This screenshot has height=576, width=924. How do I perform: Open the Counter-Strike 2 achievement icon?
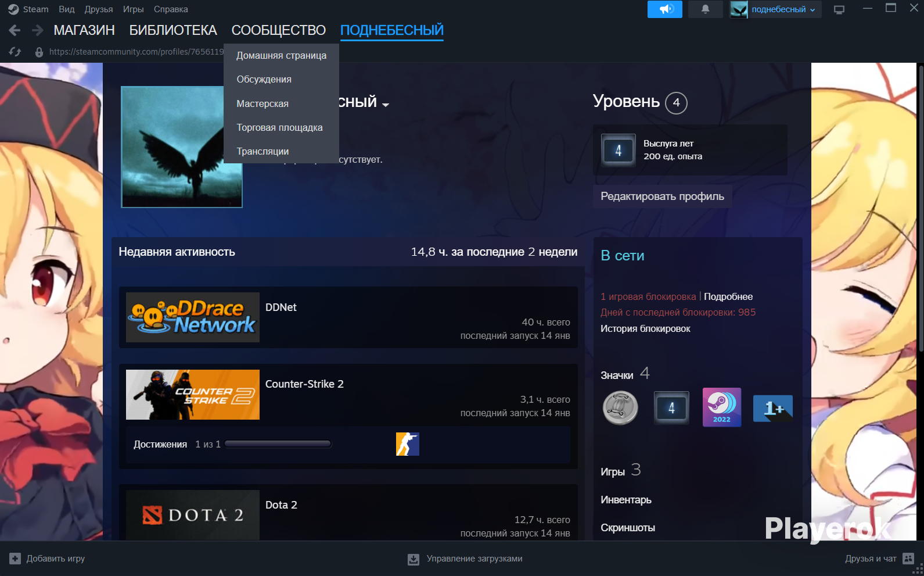click(x=407, y=444)
